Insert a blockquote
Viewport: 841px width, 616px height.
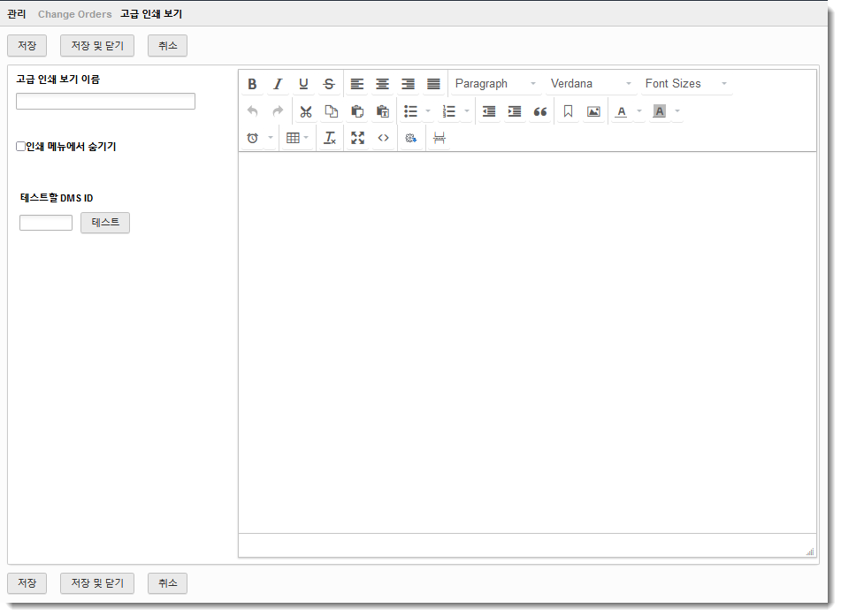[x=540, y=111]
